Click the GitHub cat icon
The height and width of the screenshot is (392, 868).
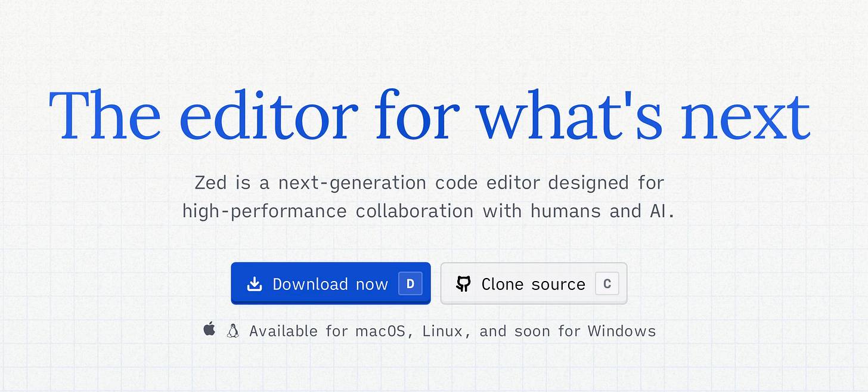[x=463, y=283]
